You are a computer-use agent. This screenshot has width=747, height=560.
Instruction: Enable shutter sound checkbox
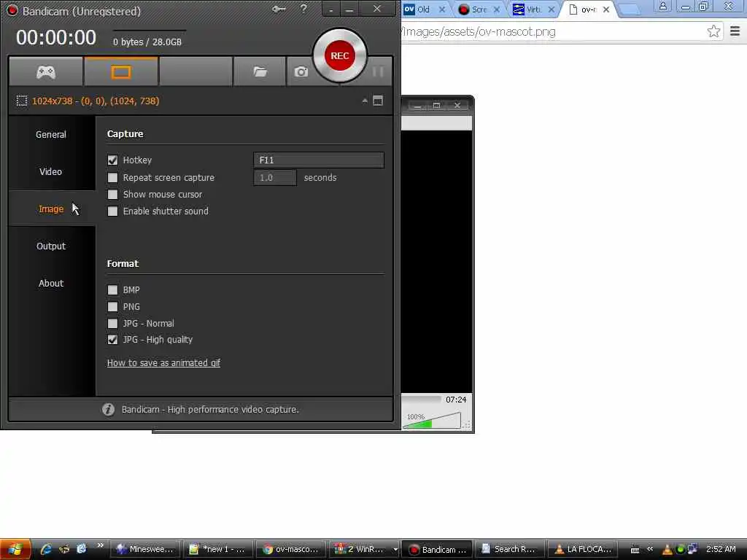click(x=112, y=211)
